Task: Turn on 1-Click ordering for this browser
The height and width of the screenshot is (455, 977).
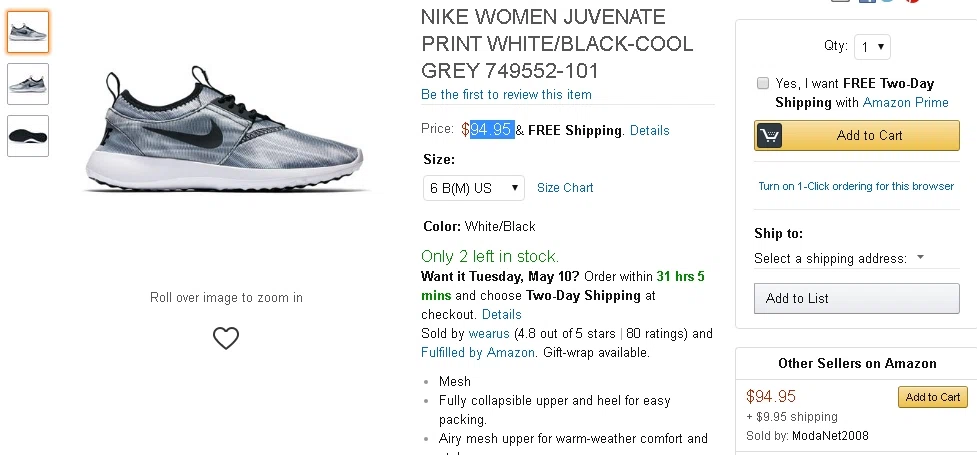Action: [856, 186]
